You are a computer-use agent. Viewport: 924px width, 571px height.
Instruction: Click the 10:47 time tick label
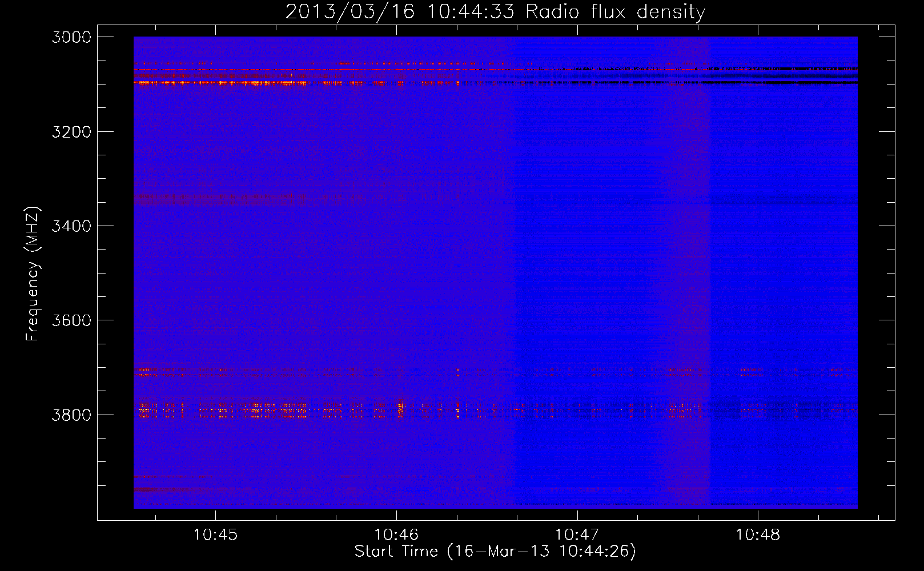tap(577, 535)
